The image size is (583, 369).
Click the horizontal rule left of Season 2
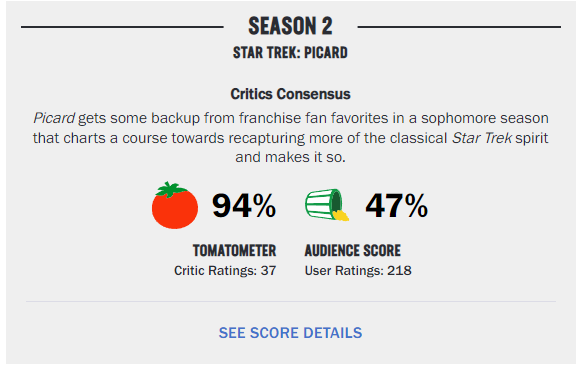[122, 27]
